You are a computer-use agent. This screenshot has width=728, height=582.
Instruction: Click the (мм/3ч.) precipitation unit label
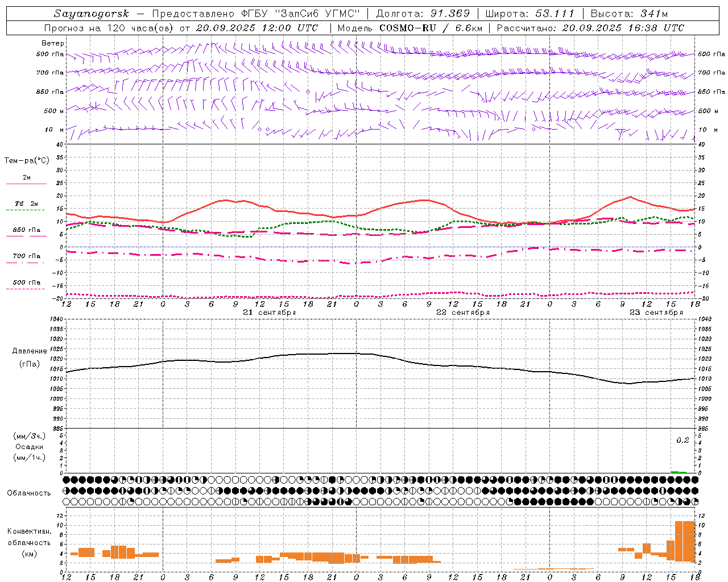tap(30, 436)
